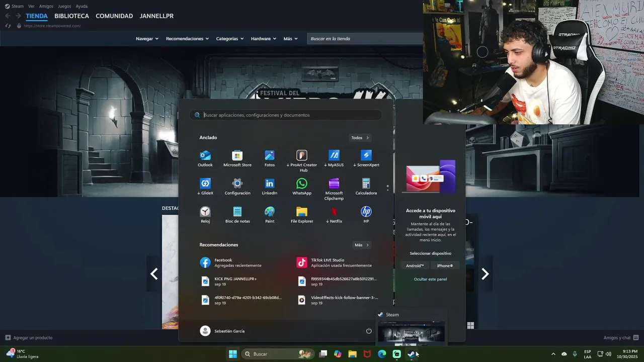Viewport: 644px width, 362px height.
Task: Open the MyASUS app
Action: tap(334, 158)
